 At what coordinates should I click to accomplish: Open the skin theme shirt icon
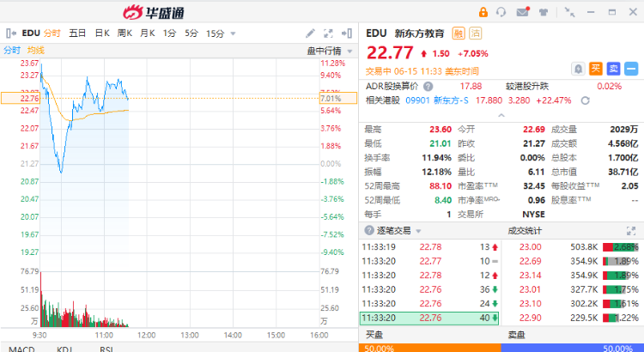(544, 12)
